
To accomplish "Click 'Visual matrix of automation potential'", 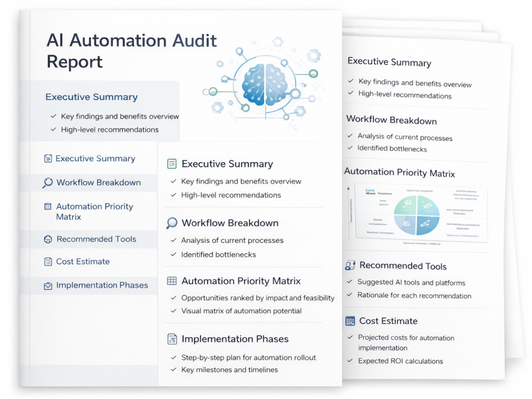I will 241,311.
